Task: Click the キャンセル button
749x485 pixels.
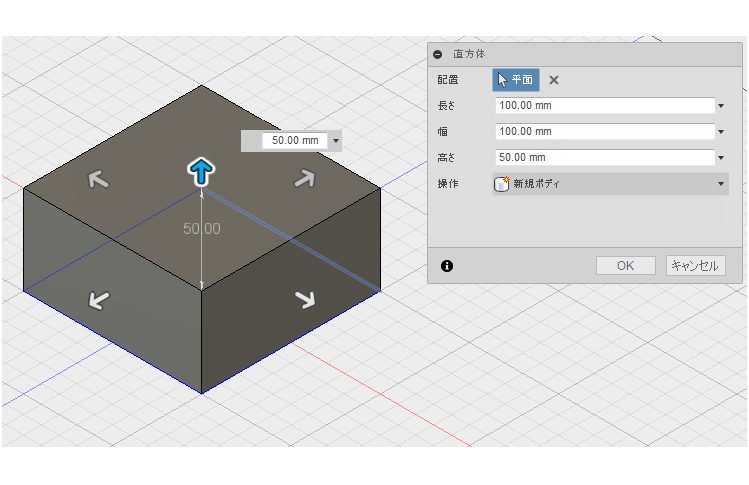Action: click(x=696, y=266)
